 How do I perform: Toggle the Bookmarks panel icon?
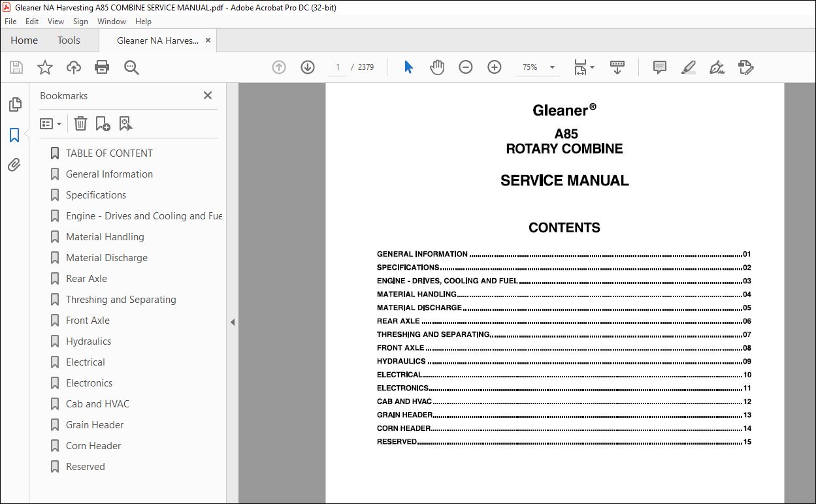[x=14, y=135]
